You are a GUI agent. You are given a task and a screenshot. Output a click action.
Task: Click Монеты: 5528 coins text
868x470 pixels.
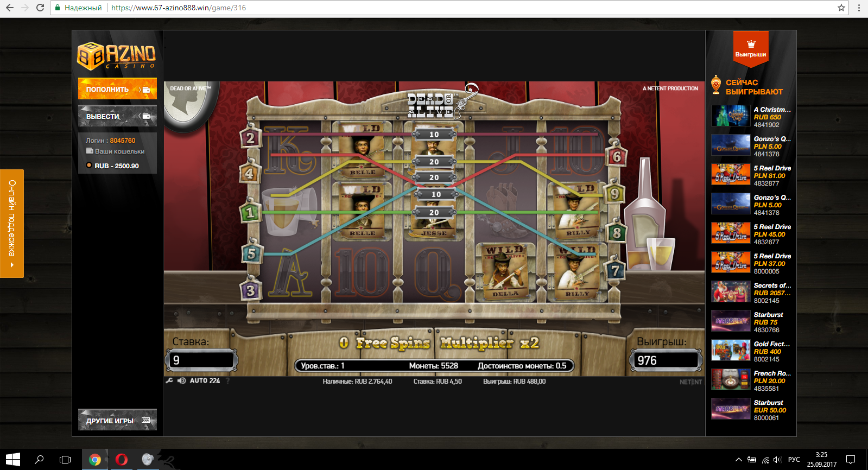tap(434, 366)
